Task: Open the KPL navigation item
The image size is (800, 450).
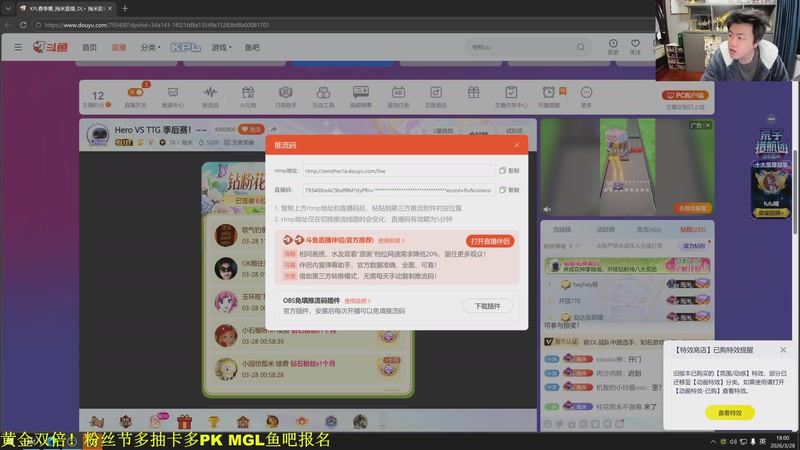Action: tap(185, 47)
